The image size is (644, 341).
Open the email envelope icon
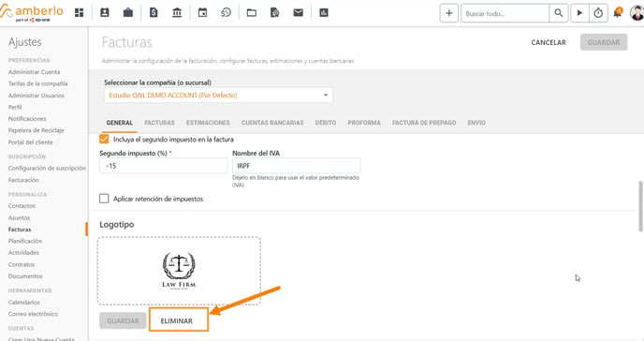(299, 13)
